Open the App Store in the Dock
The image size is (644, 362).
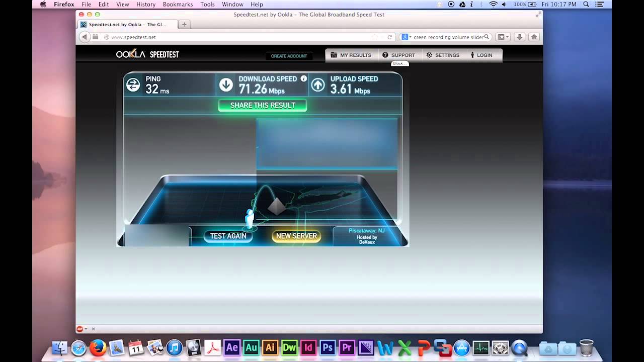(461, 348)
